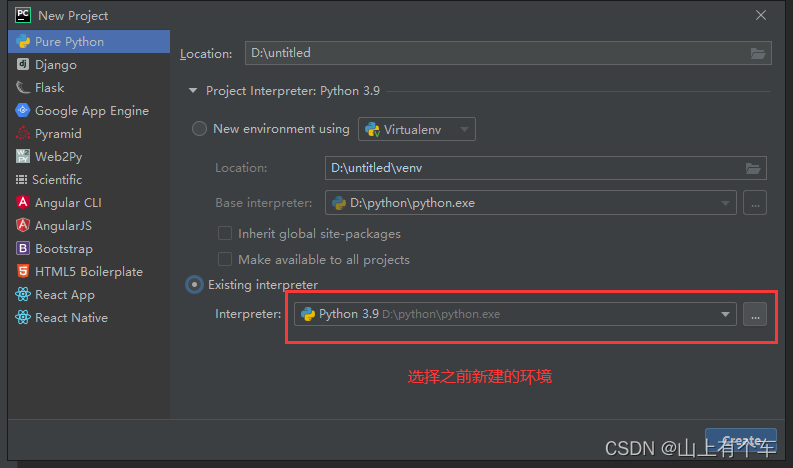Click the React Native atom icon
Viewport: 793px width, 468px height.
(23, 317)
